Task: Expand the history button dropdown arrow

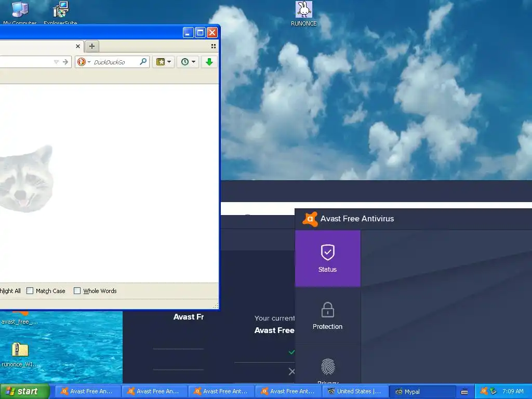Action: (x=193, y=62)
